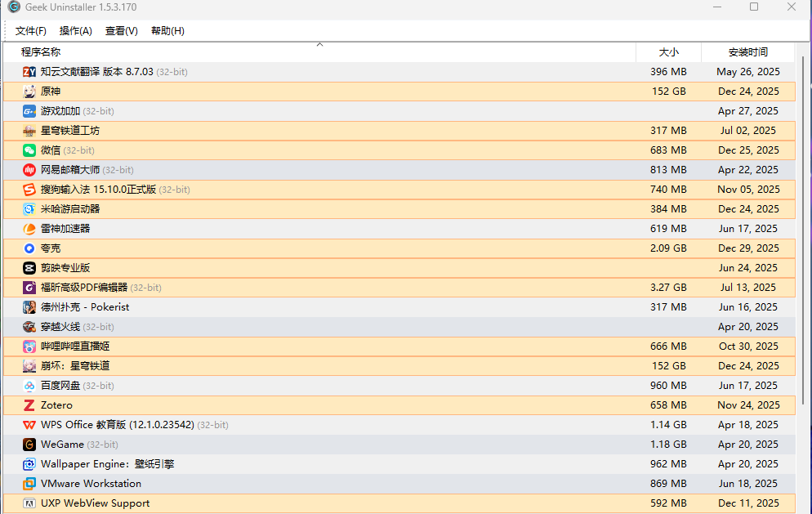Select the 网易邮箱大师 red icon

point(29,170)
